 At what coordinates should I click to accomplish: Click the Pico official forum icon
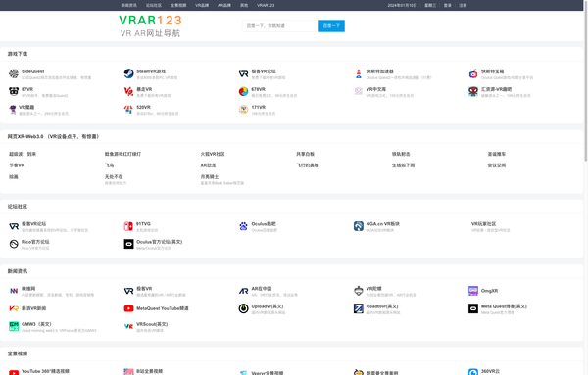pyautogui.click(x=14, y=244)
